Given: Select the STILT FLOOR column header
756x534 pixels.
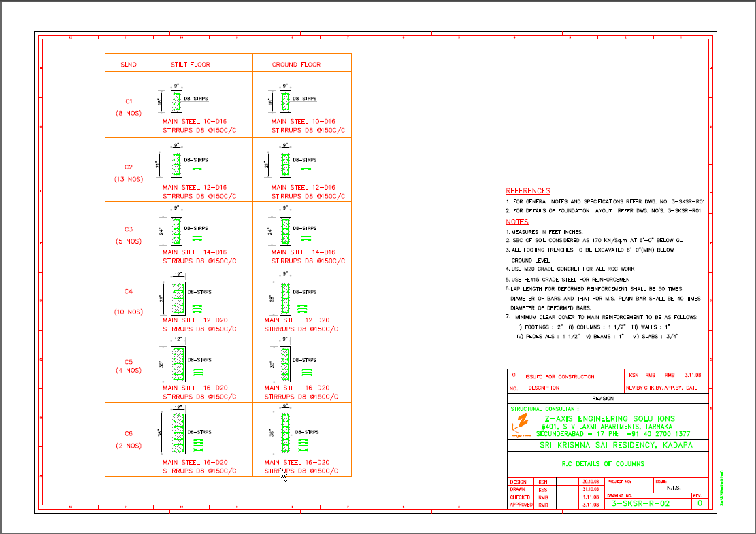Looking at the screenshot, I should point(191,65).
